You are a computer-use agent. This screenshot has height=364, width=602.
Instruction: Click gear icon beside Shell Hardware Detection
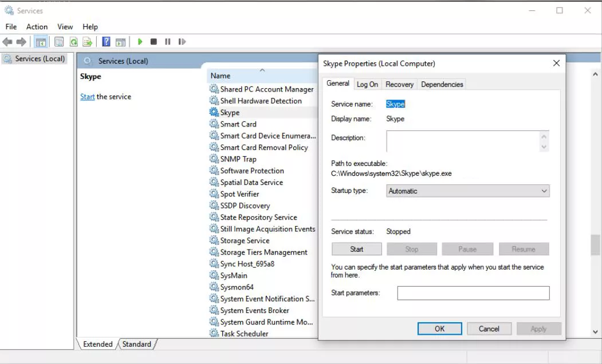(x=214, y=101)
